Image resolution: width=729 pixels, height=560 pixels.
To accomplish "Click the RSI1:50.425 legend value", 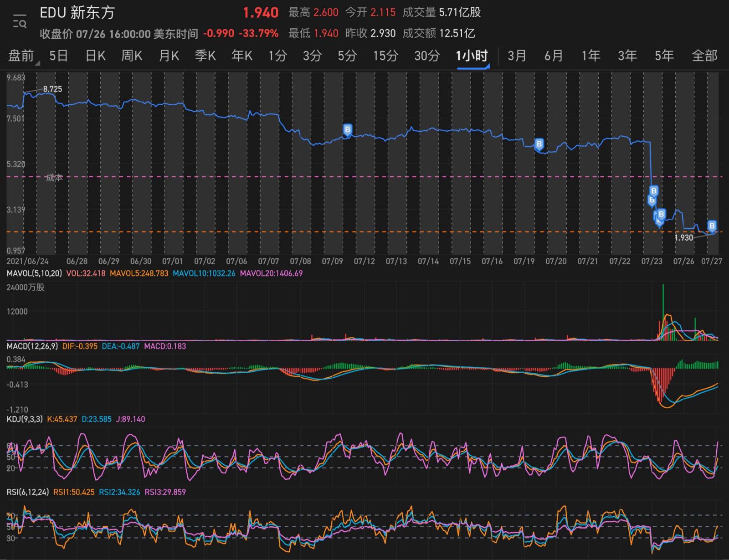I will (74, 492).
